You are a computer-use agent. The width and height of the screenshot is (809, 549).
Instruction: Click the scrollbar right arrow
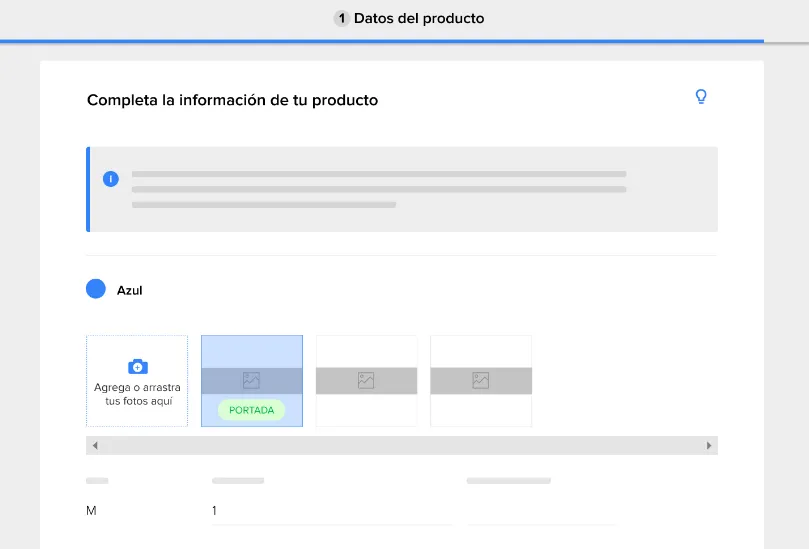click(x=709, y=445)
